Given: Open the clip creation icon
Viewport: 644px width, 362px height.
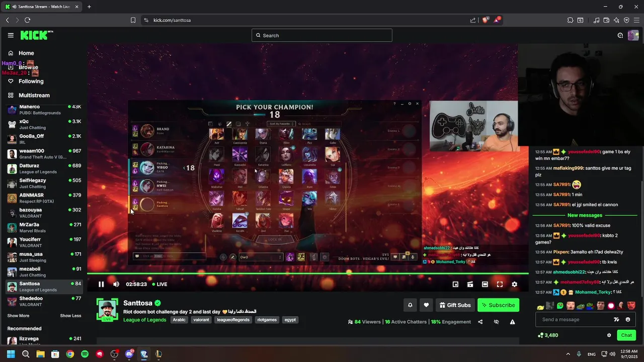Looking at the screenshot, I should click(470, 284).
